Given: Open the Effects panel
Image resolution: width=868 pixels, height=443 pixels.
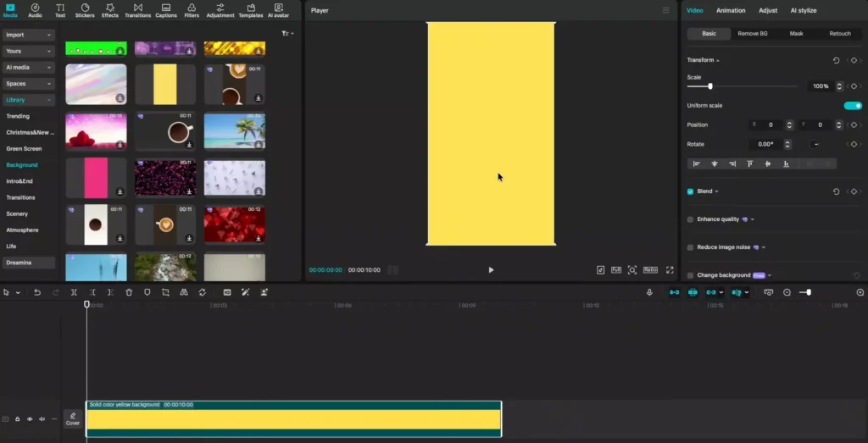Looking at the screenshot, I should point(109,10).
